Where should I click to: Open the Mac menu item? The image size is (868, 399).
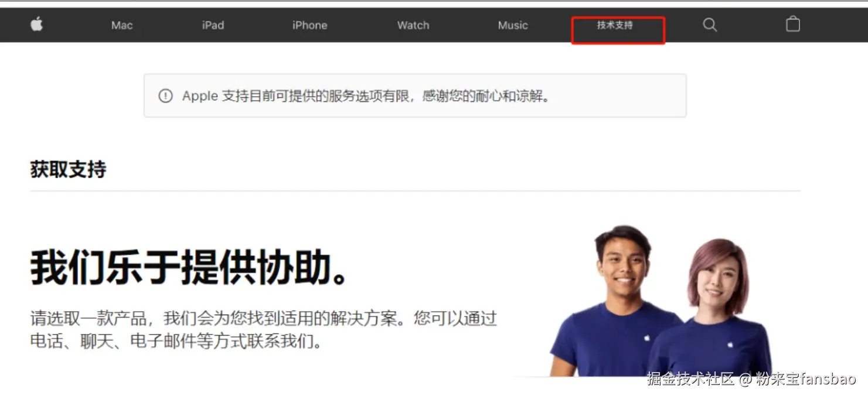(x=122, y=25)
